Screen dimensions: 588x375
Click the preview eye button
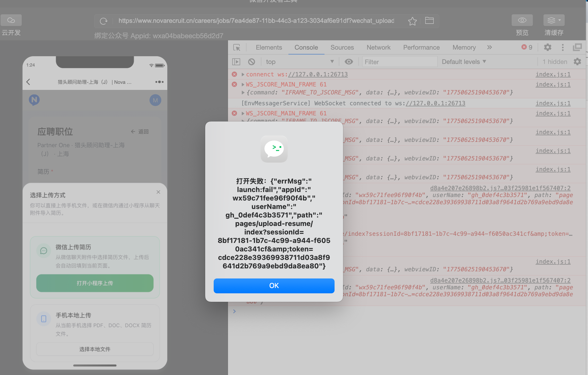(x=522, y=20)
